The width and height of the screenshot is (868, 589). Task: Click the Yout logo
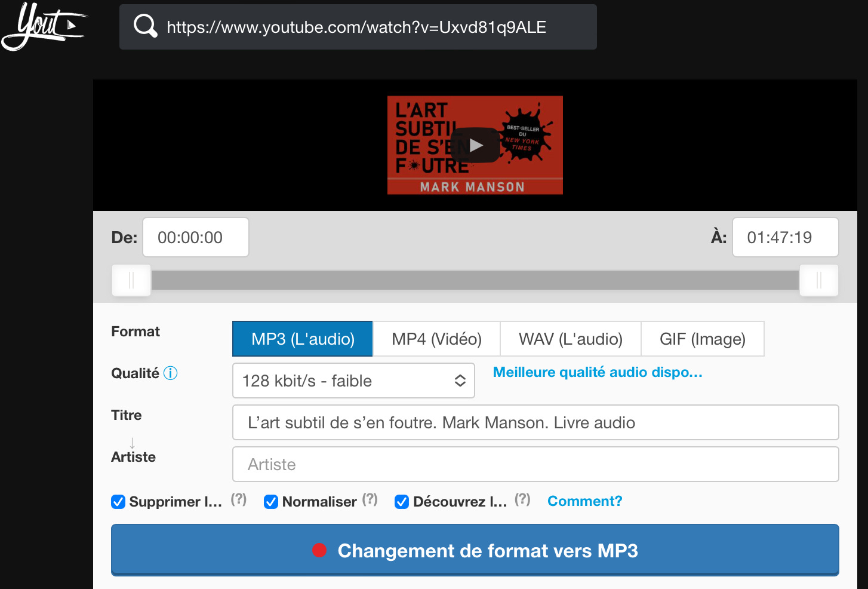click(44, 26)
